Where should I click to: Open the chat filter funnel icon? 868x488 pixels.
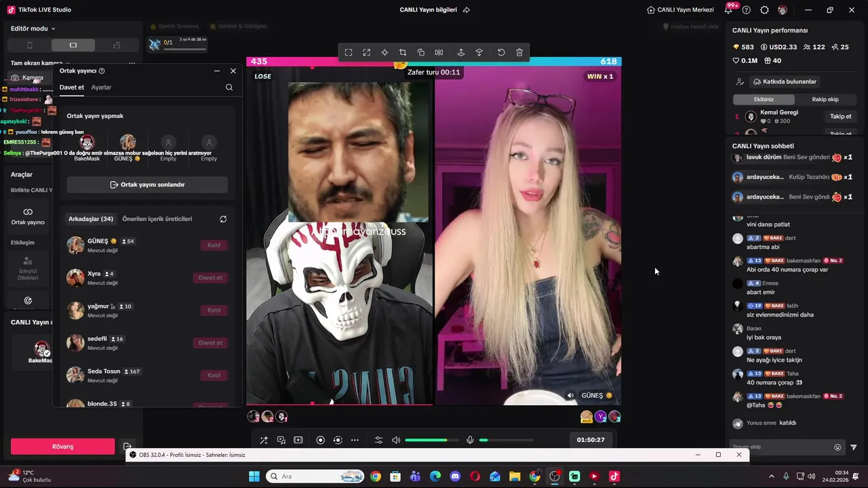click(x=854, y=447)
